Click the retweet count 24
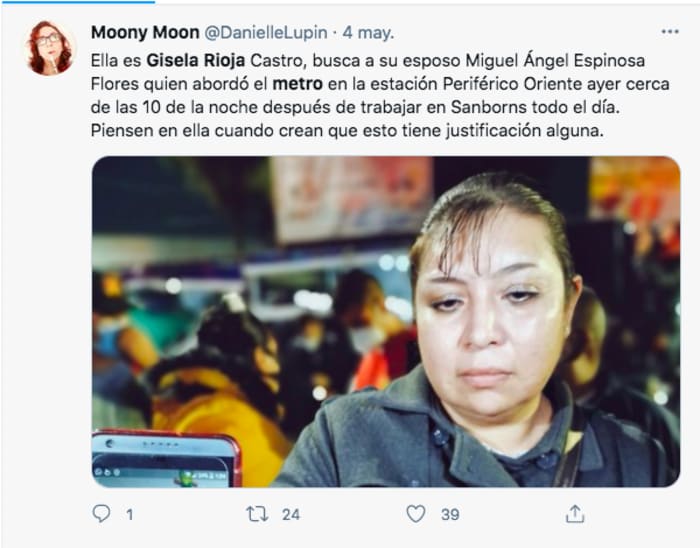 (x=291, y=515)
